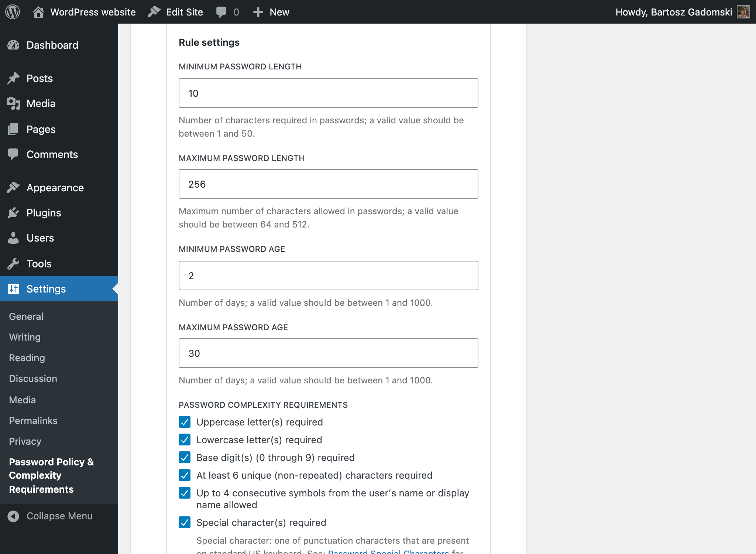756x554 pixels.
Task: Open the Tools menu
Action: 59,264
